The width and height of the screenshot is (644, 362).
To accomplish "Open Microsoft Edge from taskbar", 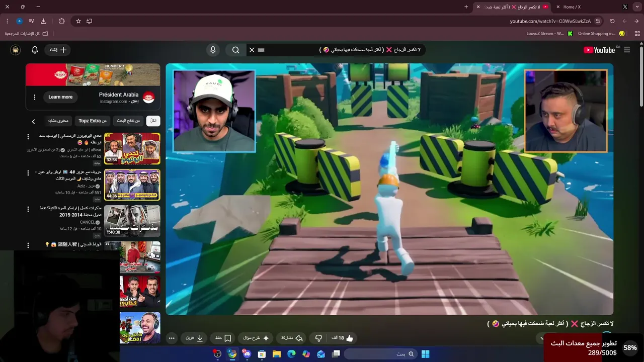I will click(x=291, y=354).
